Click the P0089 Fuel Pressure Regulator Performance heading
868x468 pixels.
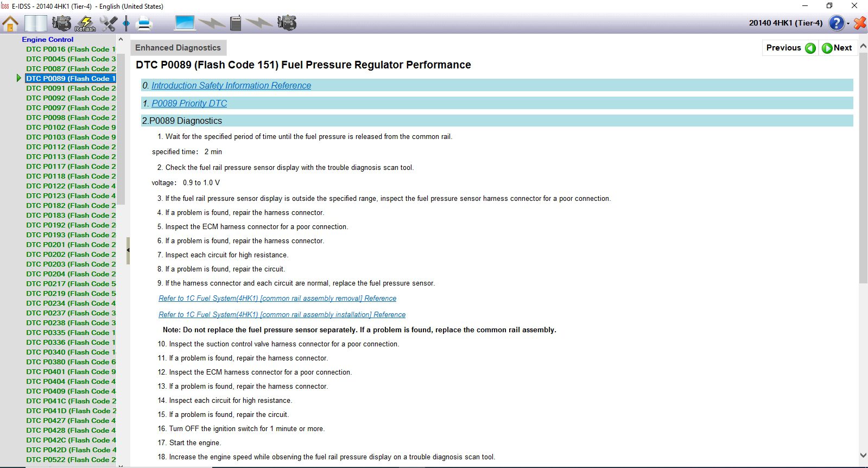[303, 65]
